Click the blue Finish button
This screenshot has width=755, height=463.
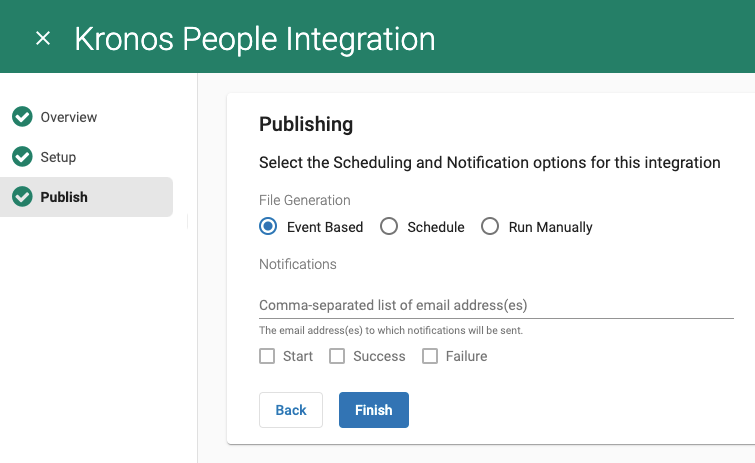(374, 410)
